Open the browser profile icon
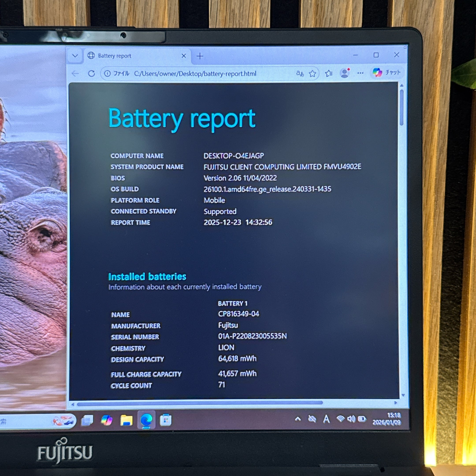The width and height of the screenshot is (476, 476). click(x=345, y=73)
